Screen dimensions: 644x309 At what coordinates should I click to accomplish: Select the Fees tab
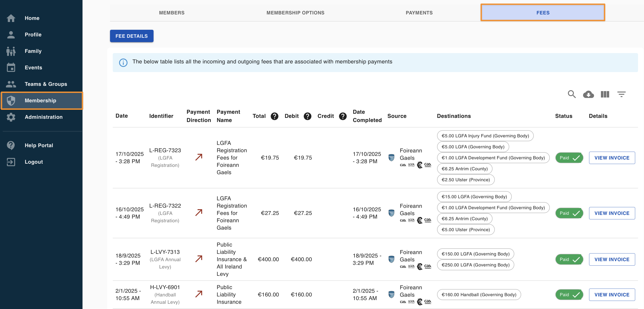tap(543, 13)
